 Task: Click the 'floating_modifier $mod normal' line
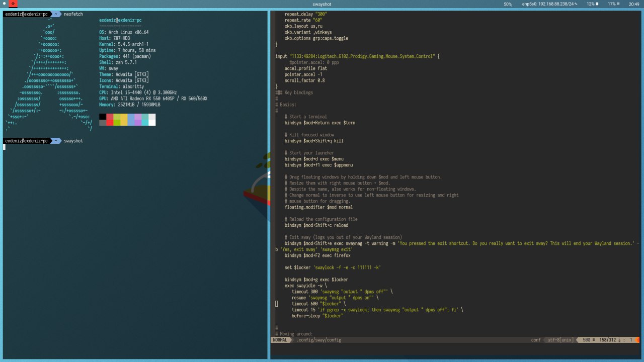point(319,207)
